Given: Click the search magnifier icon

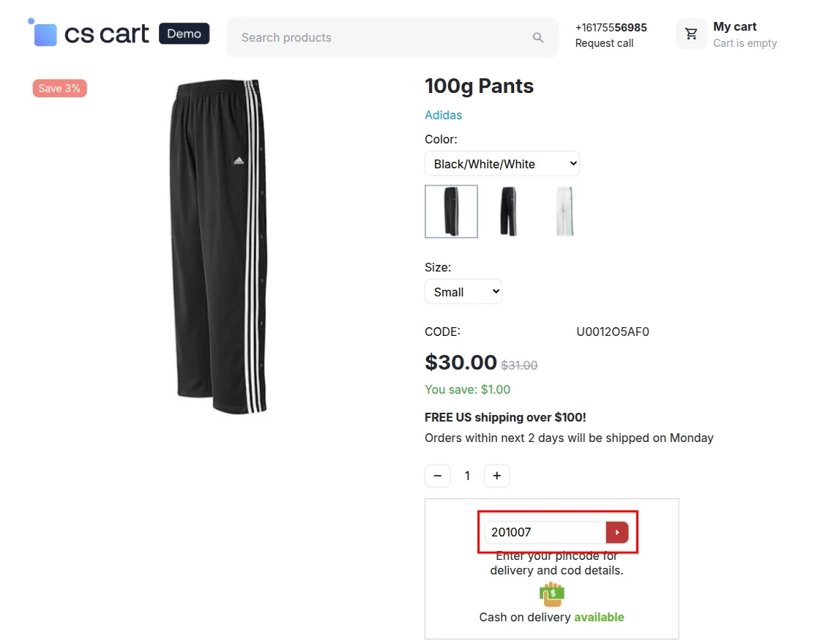Looking at the screenshot, I should pyautogui.click(x=538, y=37).
